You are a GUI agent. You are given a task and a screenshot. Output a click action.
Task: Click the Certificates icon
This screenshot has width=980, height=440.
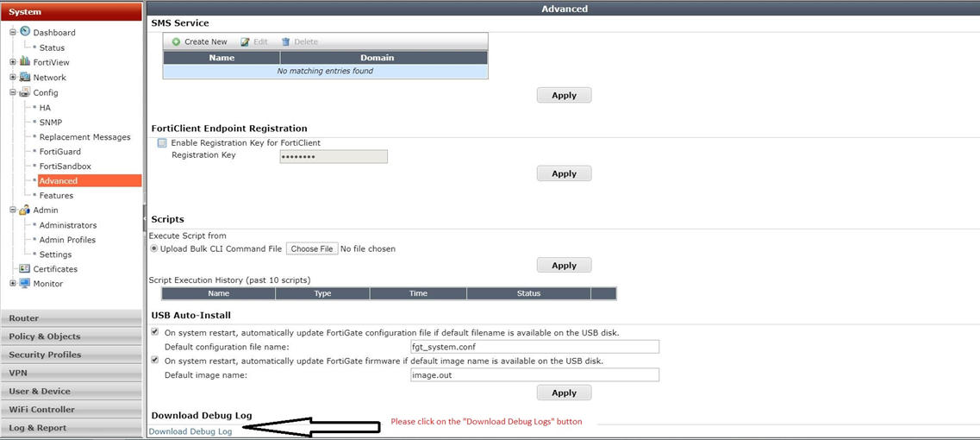[25, 269]
